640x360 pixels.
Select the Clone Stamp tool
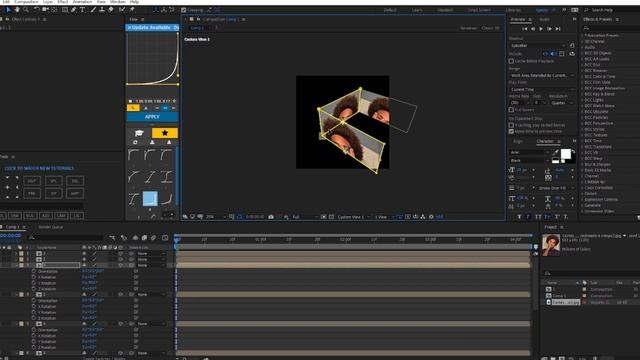(102, 9)
